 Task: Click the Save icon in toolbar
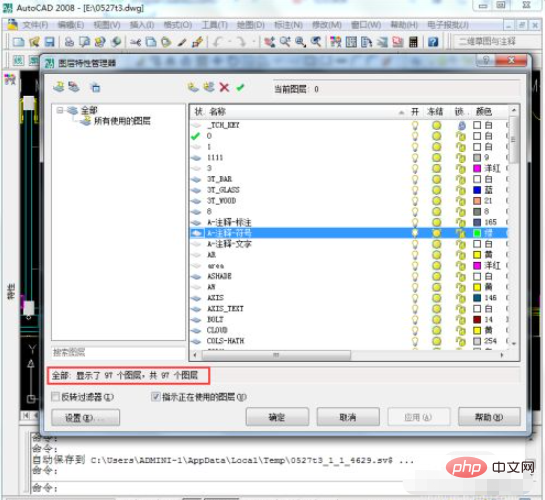pyautogui.click(x=50, y=42)
